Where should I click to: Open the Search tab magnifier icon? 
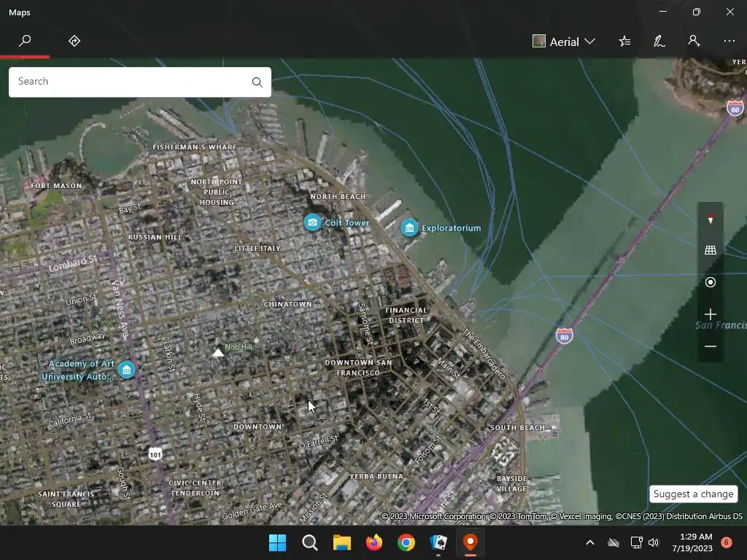pos(25,41)
